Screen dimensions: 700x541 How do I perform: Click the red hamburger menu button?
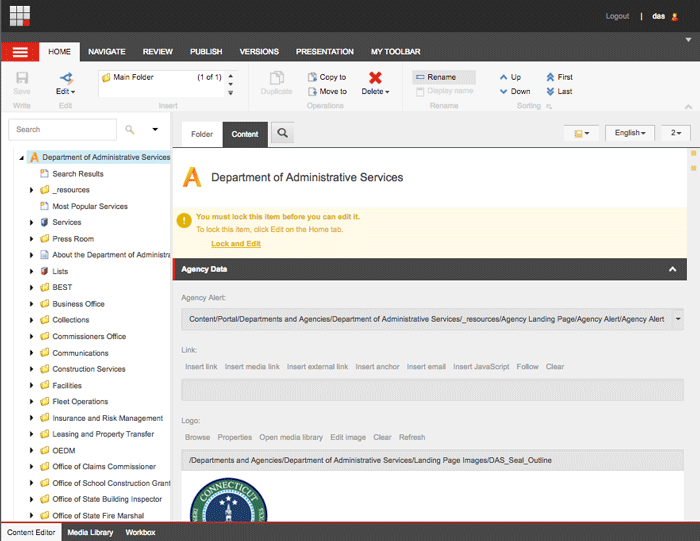click(20, 52)
